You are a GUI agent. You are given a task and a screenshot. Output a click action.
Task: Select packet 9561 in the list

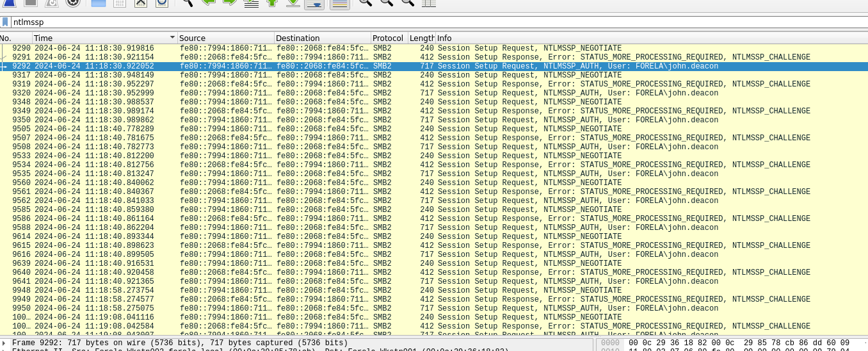point(434,192)
